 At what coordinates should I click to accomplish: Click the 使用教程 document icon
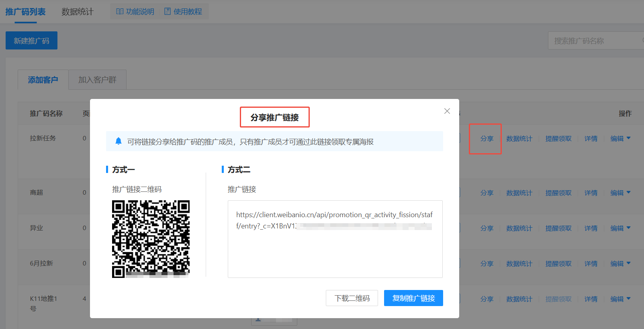(168, 12)
